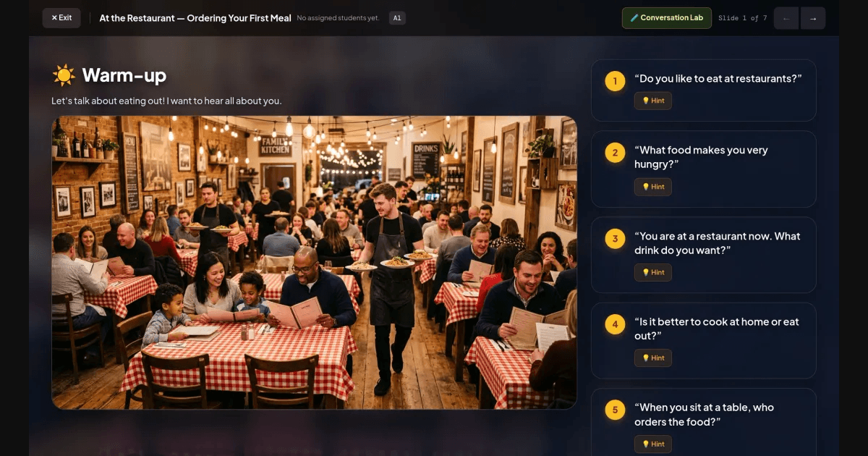Reveal hint for cook at home question
Viewport: 868px width, 456px height.
pos(653,358)
